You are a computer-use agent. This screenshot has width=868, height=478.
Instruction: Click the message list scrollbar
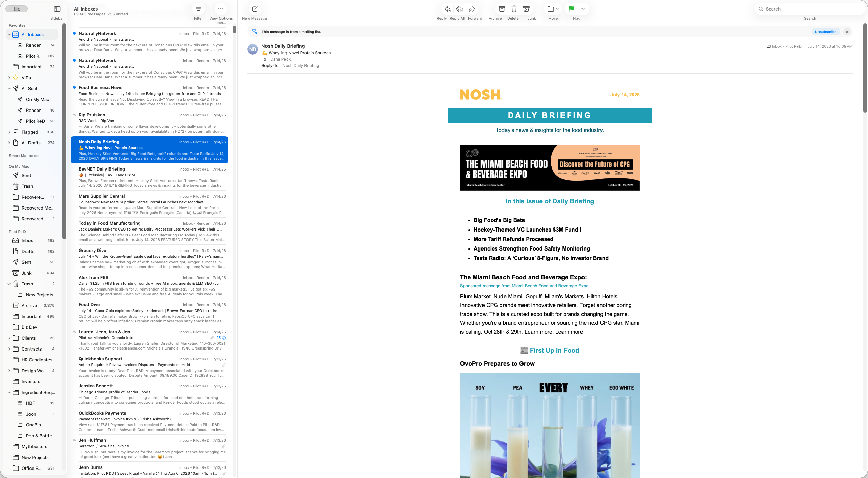[x=234, y=29]
